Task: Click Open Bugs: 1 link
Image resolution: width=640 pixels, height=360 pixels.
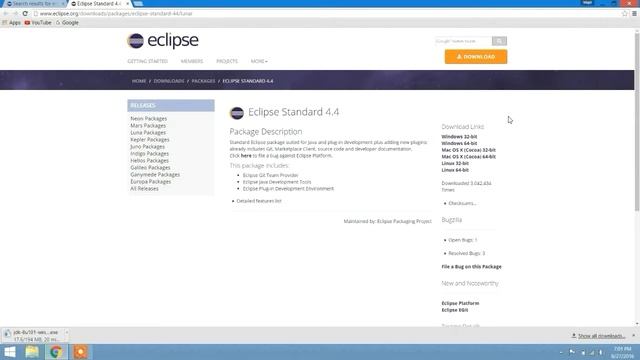Action: click(463, 240)
